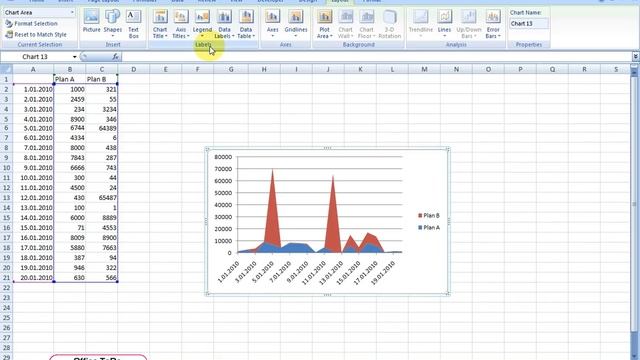Click the Trendline button

421,24
